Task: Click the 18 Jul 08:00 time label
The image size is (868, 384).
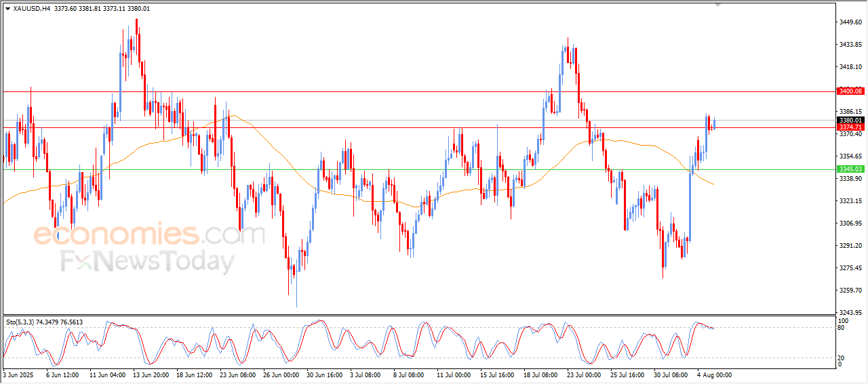Action: 541,374
